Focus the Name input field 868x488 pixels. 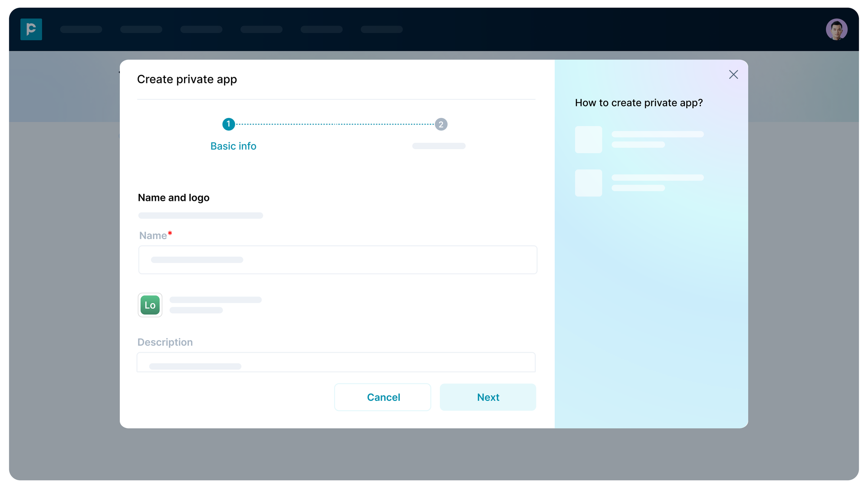tap(337, 259)
